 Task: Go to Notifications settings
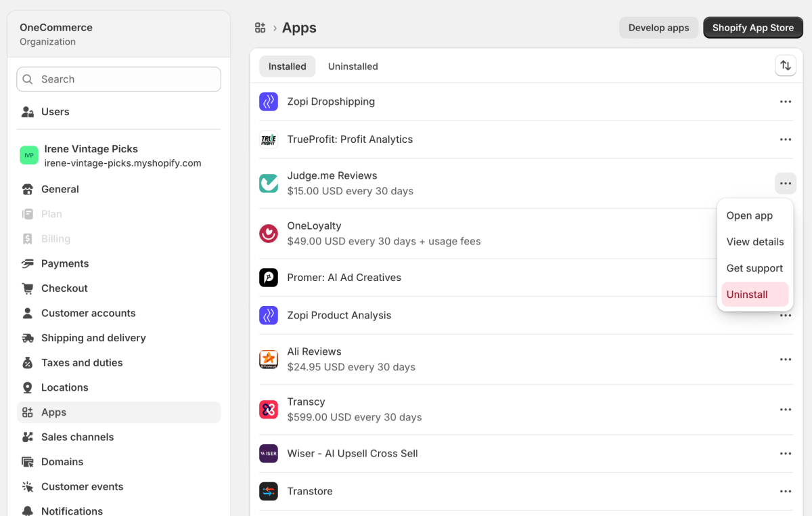coord(118,511)
